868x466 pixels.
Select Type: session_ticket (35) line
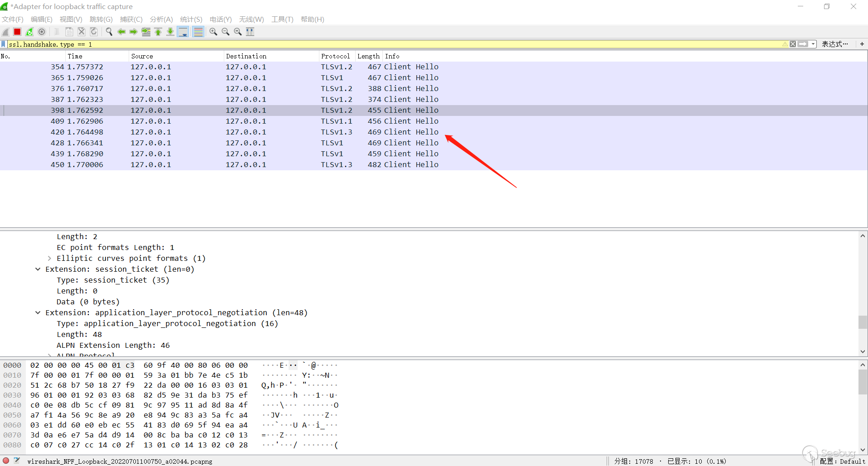[113, 280]
